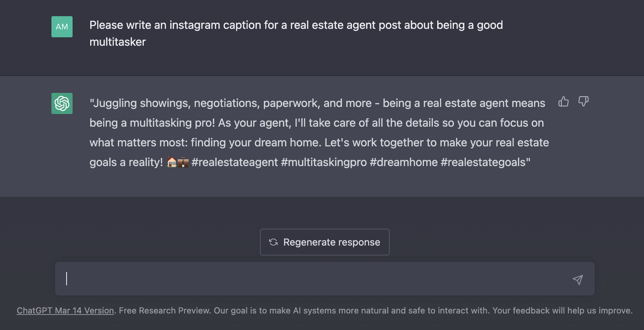Click the green ChatGPT logo avatar

pos(62,103)
